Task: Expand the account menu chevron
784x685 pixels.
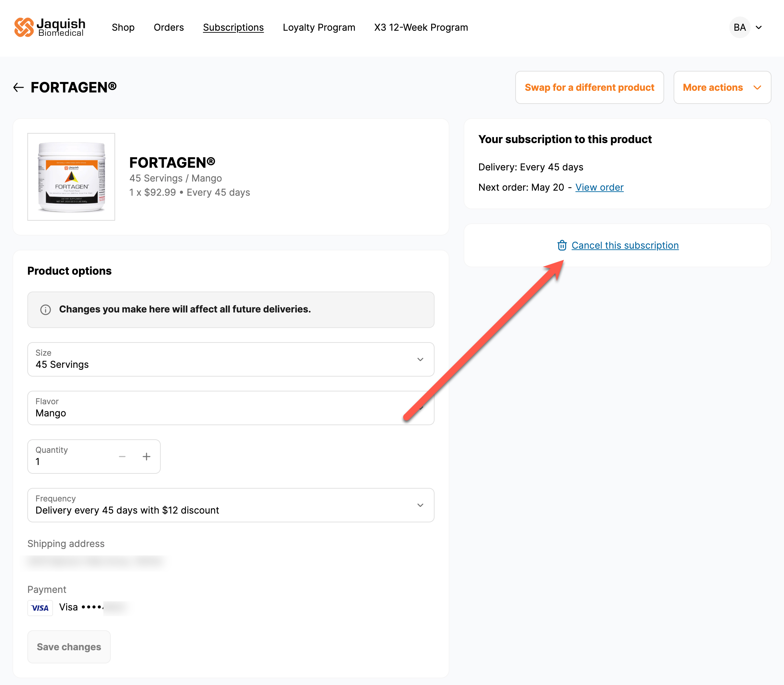Action: tap(759, 28)
